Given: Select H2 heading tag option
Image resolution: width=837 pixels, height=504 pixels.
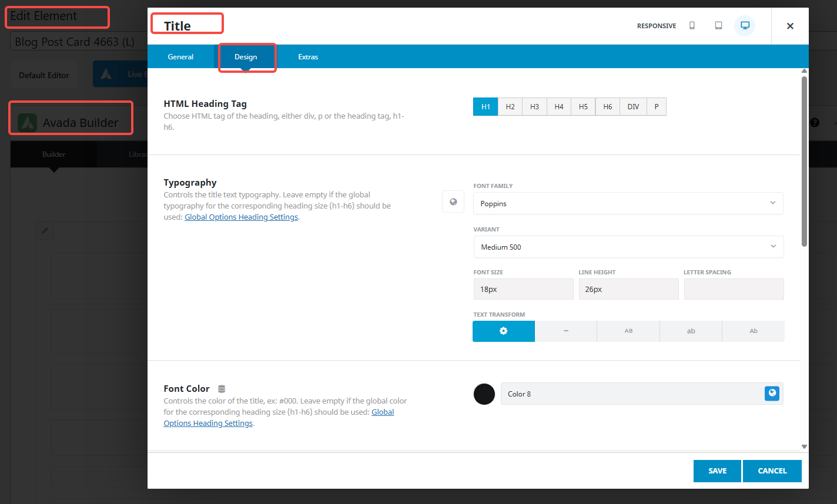Looking at the screenshot, I should (510, 107).
